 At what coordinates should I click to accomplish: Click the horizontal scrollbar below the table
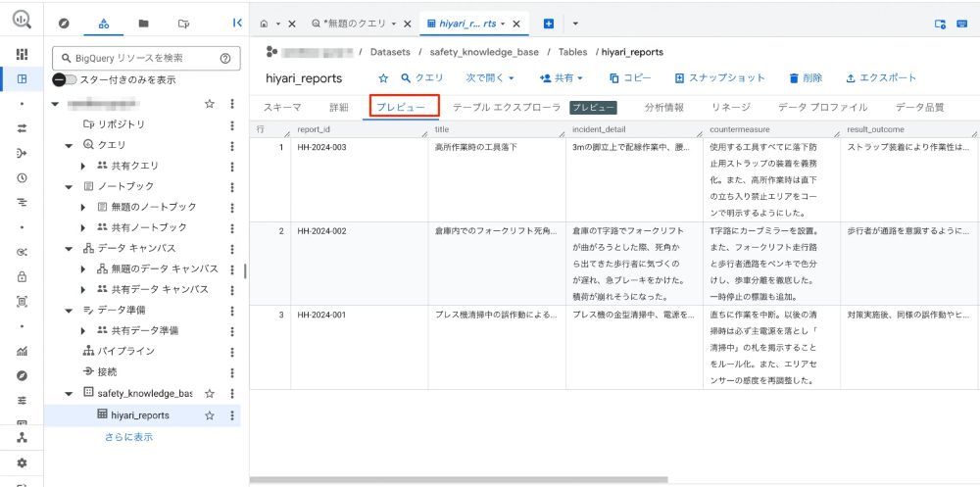pos(459,480)
